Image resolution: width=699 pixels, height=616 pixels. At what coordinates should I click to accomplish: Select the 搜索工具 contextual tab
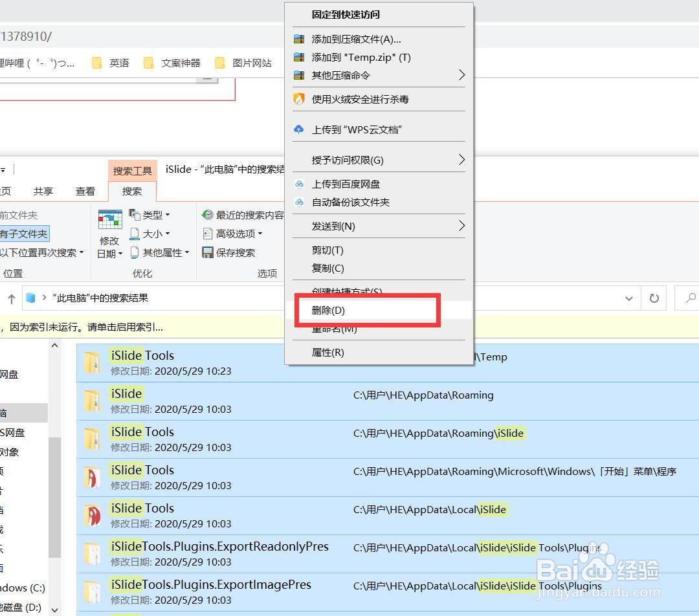133,171
